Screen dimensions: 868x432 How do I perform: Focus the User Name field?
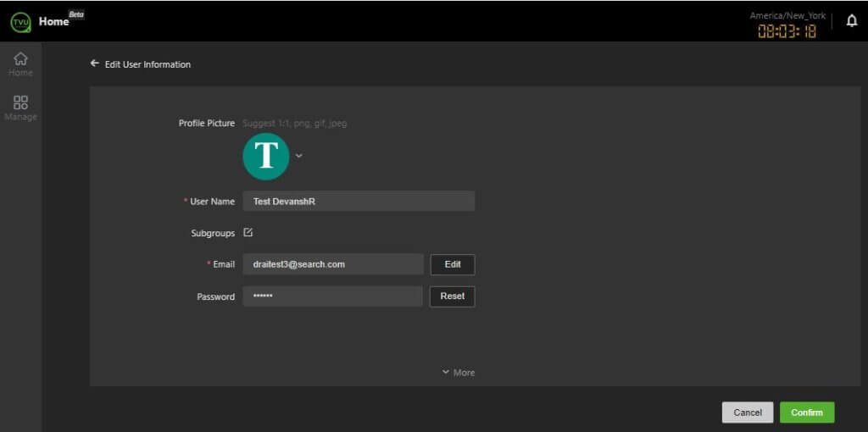pos(358,202)
